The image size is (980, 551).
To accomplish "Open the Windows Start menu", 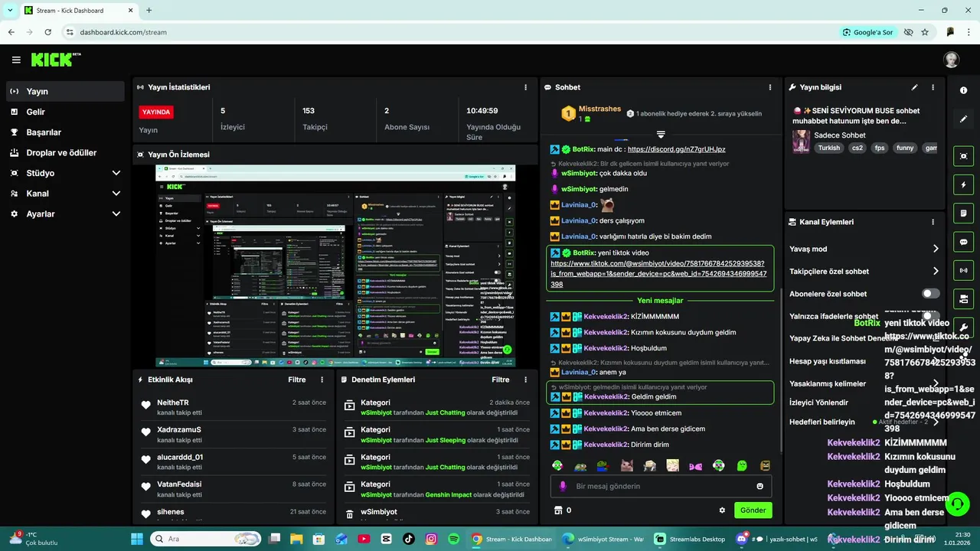I will click(x=137, y=539).
